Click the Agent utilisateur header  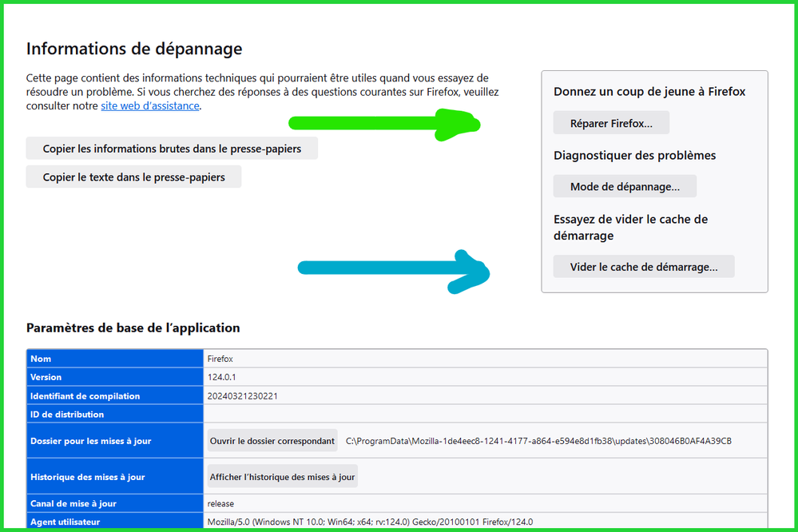click(x=115, y=522)
